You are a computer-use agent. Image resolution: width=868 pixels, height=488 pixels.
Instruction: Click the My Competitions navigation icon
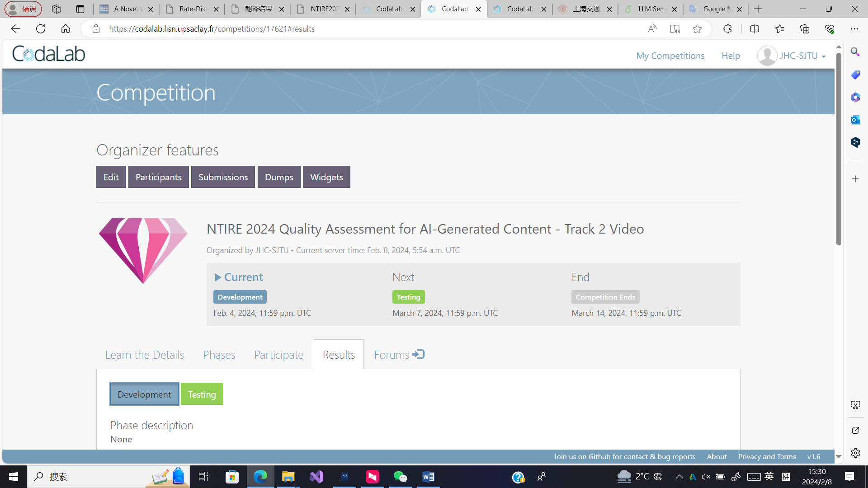point(670,56)
